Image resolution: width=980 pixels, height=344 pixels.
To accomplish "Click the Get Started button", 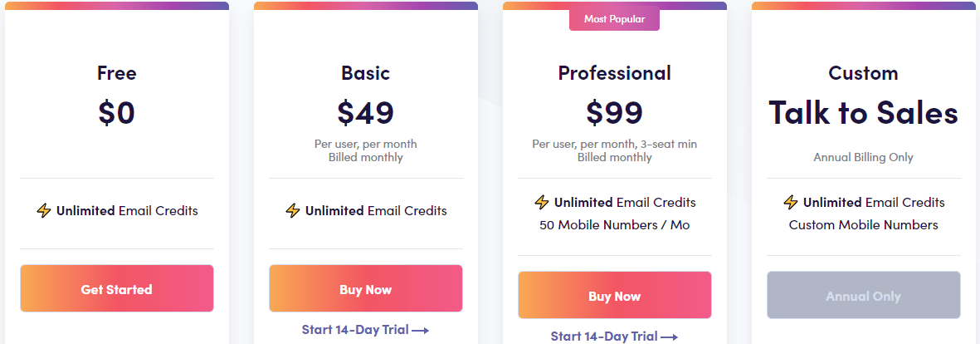I will coord(117,288).
